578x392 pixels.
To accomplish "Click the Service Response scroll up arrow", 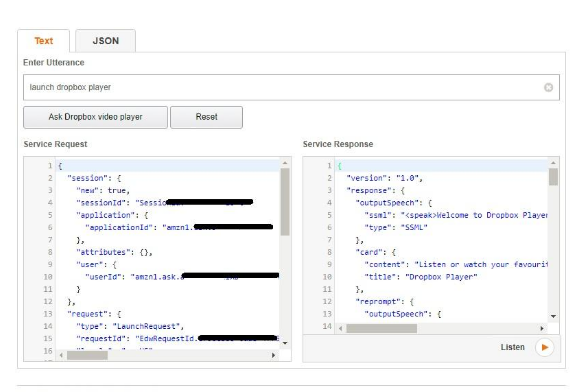I will (553, 163).
